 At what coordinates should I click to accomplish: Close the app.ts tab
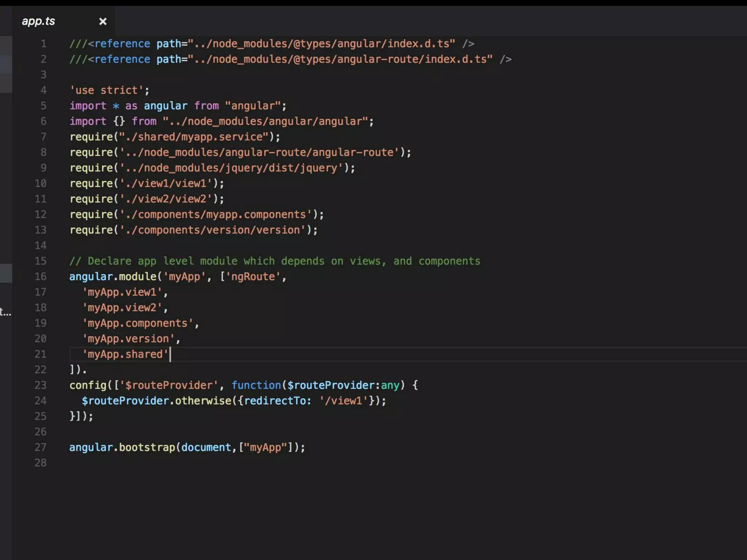(x=103, y=22)
